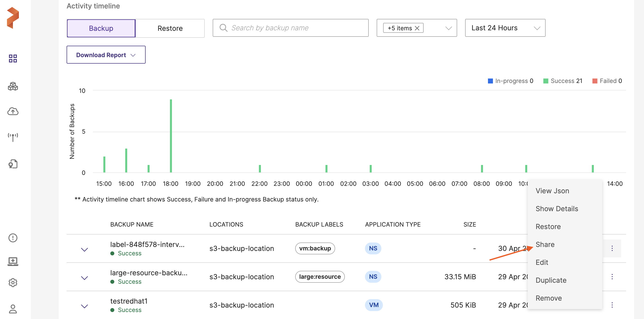Remove the +5 items filter tag
The height and width of the screenshot is (319, 644).
[x=417, y=28]
